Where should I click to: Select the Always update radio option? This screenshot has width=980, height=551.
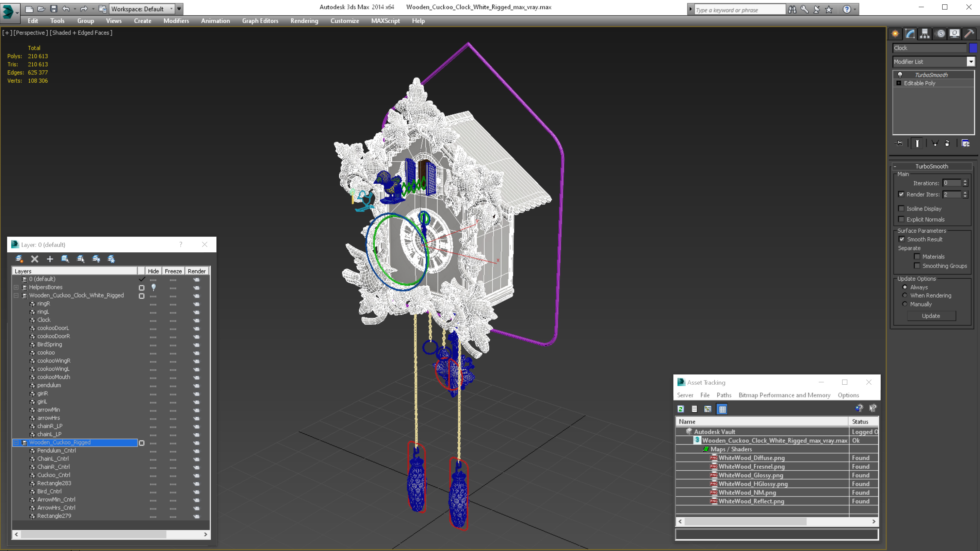(905, 287)
